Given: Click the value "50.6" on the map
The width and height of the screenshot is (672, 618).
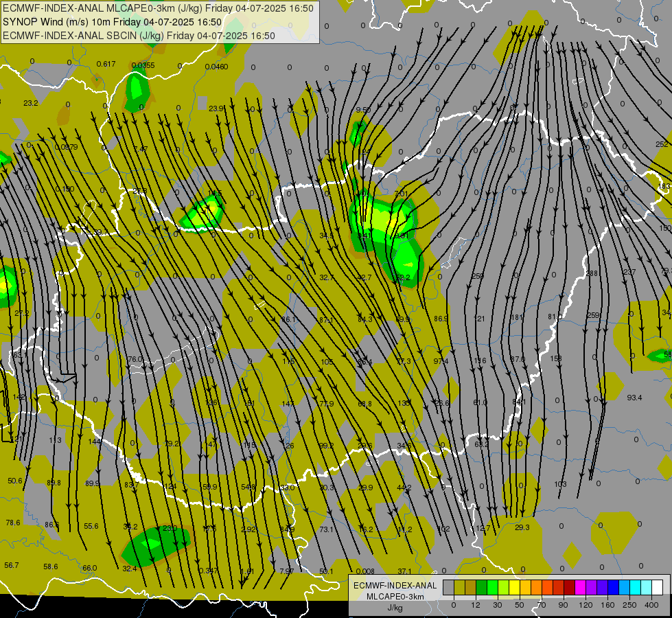Looking at the screenshot, I should pyautogui.click(x=15, y=481).
